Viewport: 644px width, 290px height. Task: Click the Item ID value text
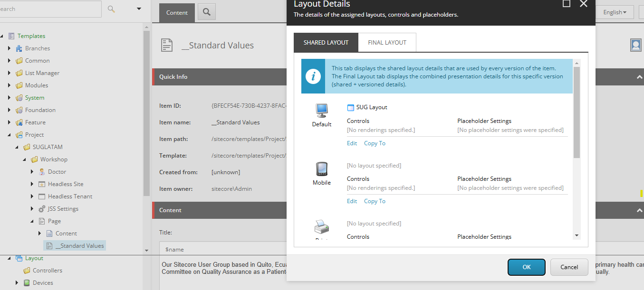point(249,106)
